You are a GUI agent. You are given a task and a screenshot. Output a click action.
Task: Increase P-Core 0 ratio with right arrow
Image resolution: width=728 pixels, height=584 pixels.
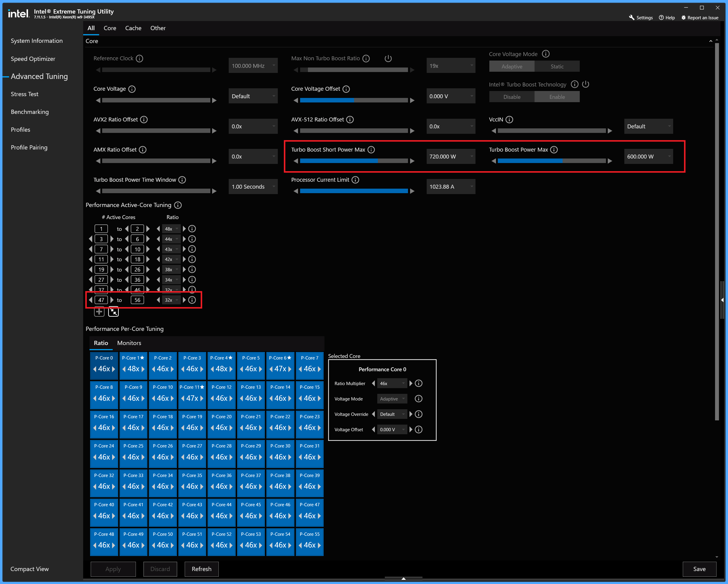click(114, 369)
